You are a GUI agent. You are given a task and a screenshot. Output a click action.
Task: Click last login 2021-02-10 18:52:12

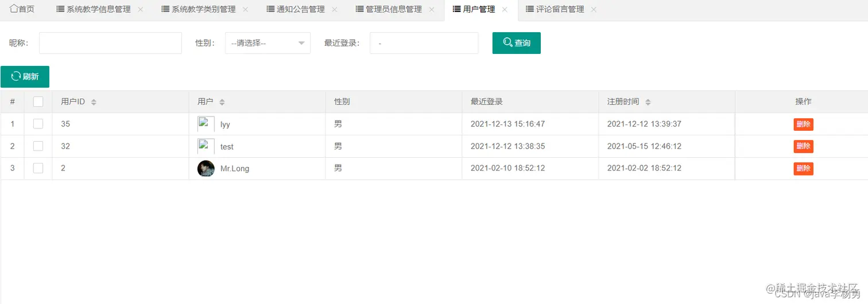507,168
